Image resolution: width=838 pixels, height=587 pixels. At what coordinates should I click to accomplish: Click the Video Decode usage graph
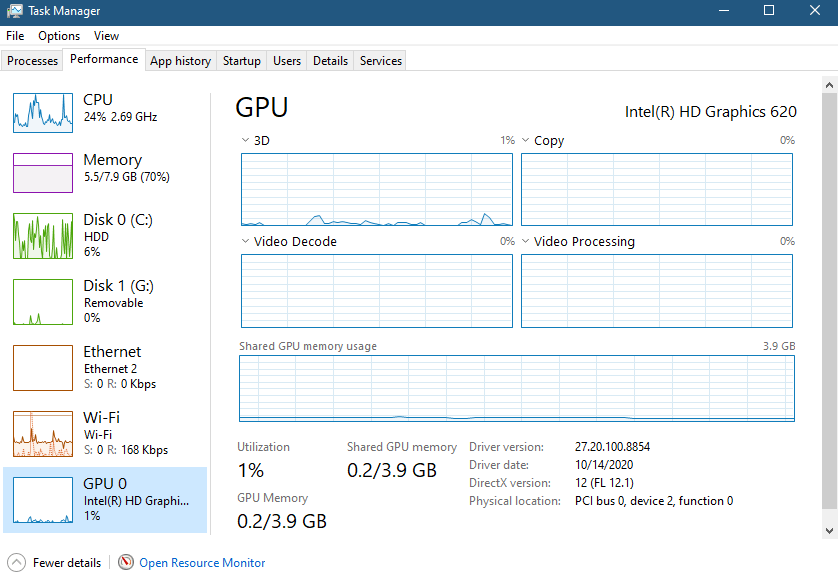[377, 291]
